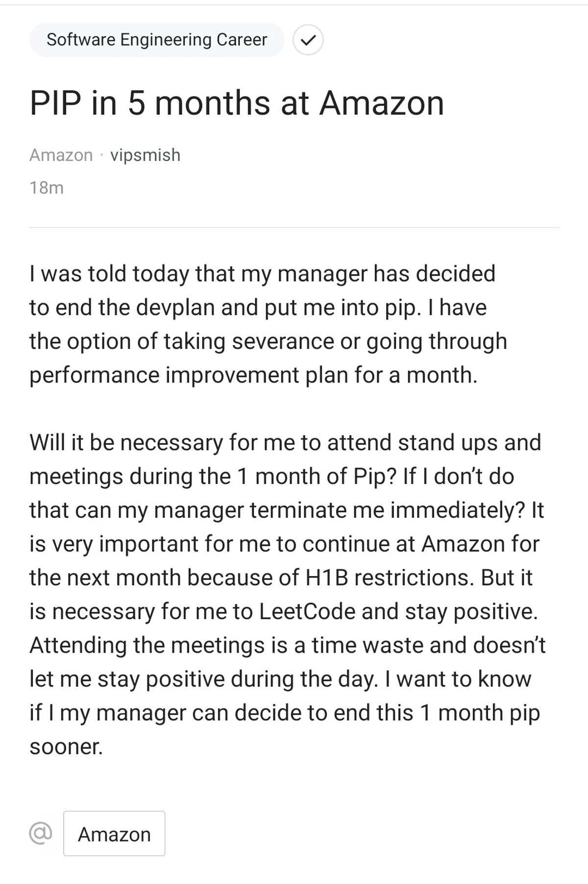588x884 pixels.
Task: Click the divider line under the timestamp
Action: pos(294,228)
